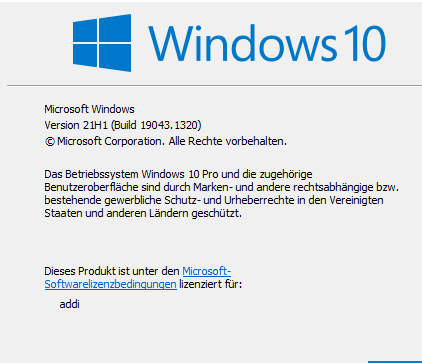This screenshot has width=422, height=363.
Task: Click the underlined "Softwarelizenzbedingungen" link text
Action: [x=111, y=284]
